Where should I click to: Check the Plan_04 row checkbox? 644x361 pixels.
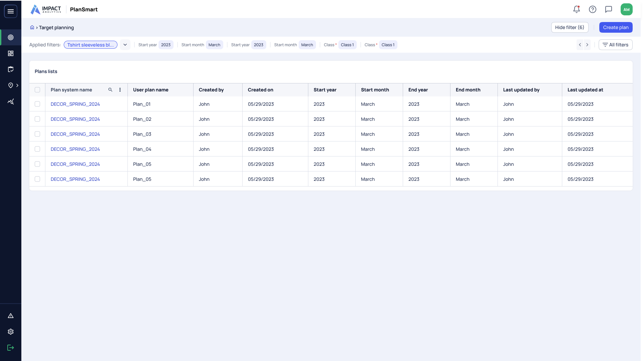coord(37,149)
